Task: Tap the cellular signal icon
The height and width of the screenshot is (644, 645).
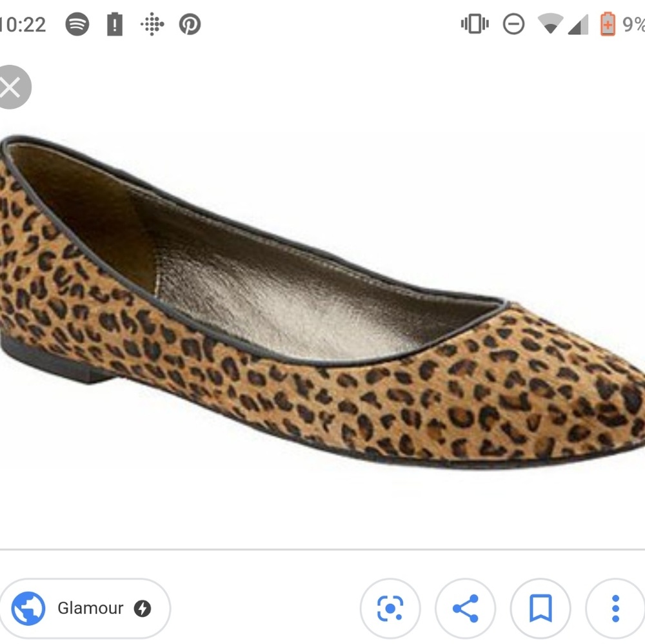Action: click(x=579, y=24)
